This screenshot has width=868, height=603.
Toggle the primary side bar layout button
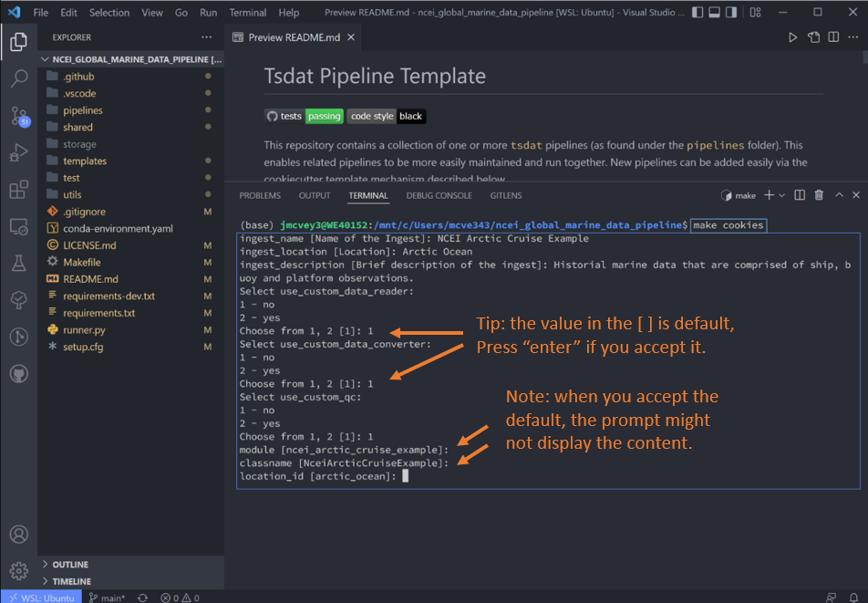pyautogui.click(x=697, y=12)
